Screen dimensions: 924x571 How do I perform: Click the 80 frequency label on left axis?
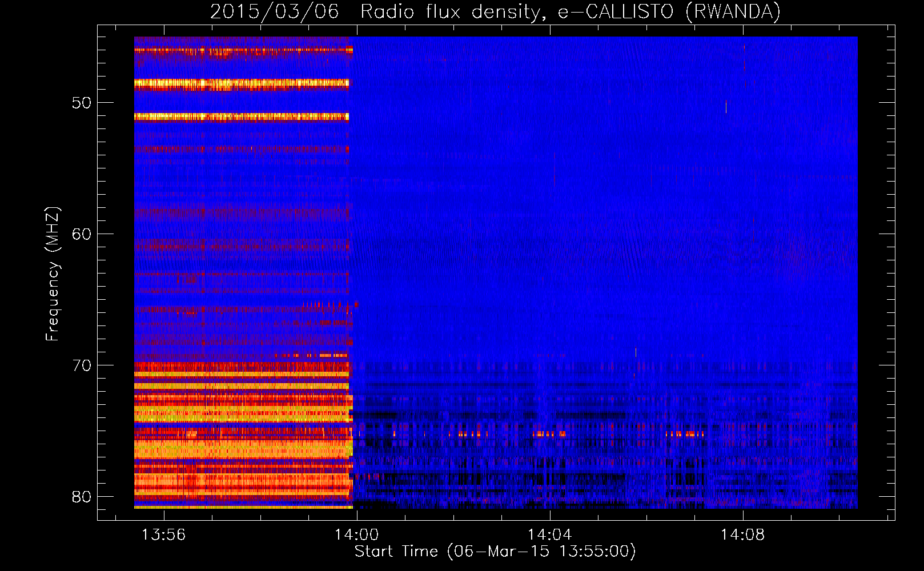[x=82, y=497]
